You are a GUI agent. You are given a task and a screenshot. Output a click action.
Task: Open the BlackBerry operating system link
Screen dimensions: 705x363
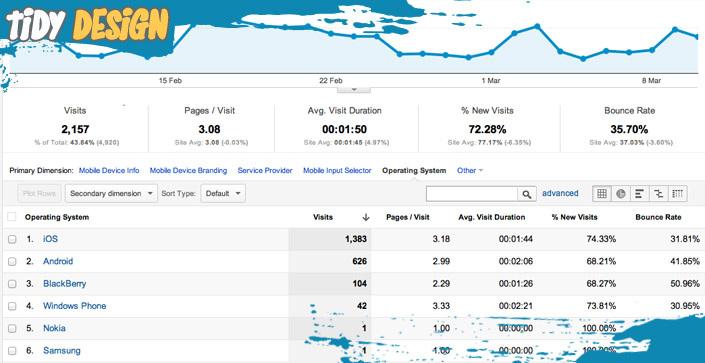click(65, 284)
